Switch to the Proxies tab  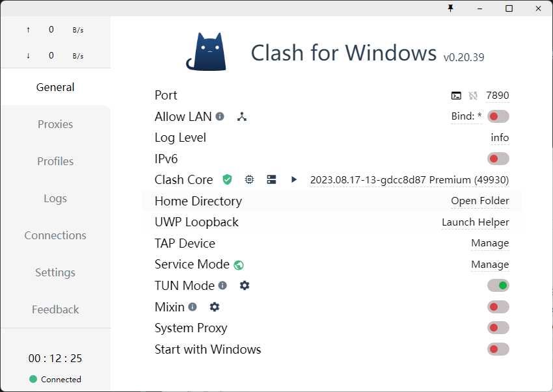[x=55, y=124]
